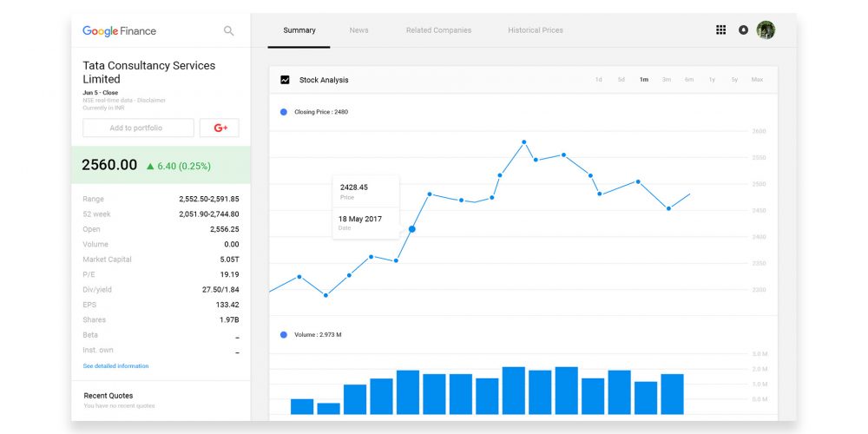
Task: Click the search magnifier icon
Action: 228,31
